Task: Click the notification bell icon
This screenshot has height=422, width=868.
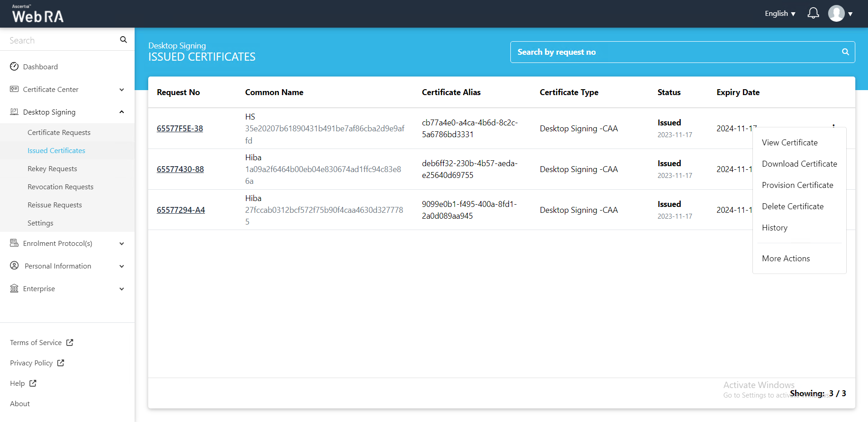Action: click(813, 13)
